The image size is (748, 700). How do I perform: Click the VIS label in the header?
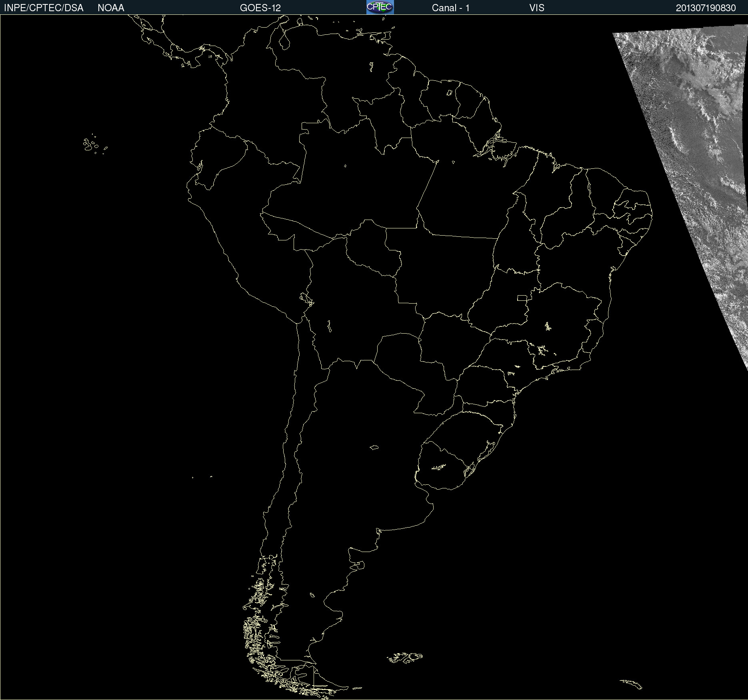537,8
